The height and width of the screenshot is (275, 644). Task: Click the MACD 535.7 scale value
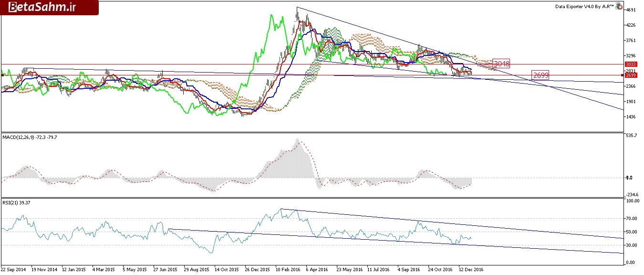[x=631, y=136]
